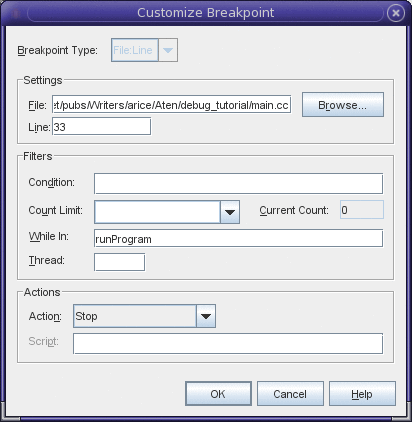Viewport: 412px width, 422px height.
Task: Dismiss the dialog with Cancel
Action: 290,394
